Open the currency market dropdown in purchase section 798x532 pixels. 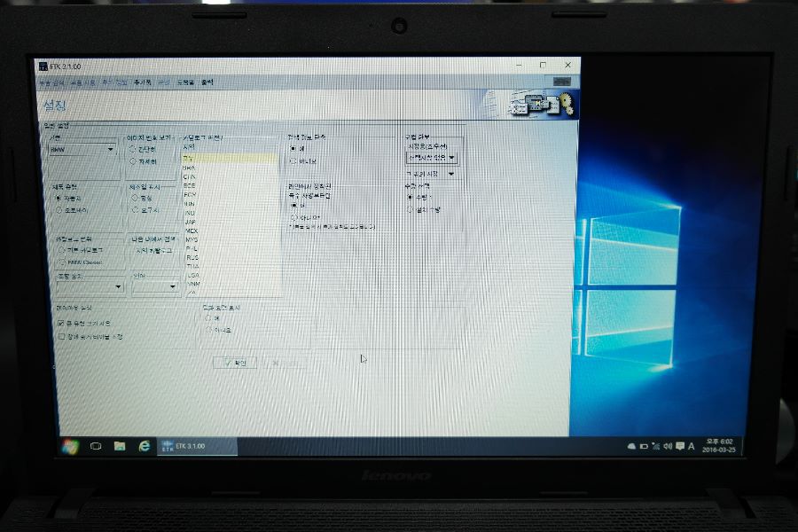coord(431,159)
